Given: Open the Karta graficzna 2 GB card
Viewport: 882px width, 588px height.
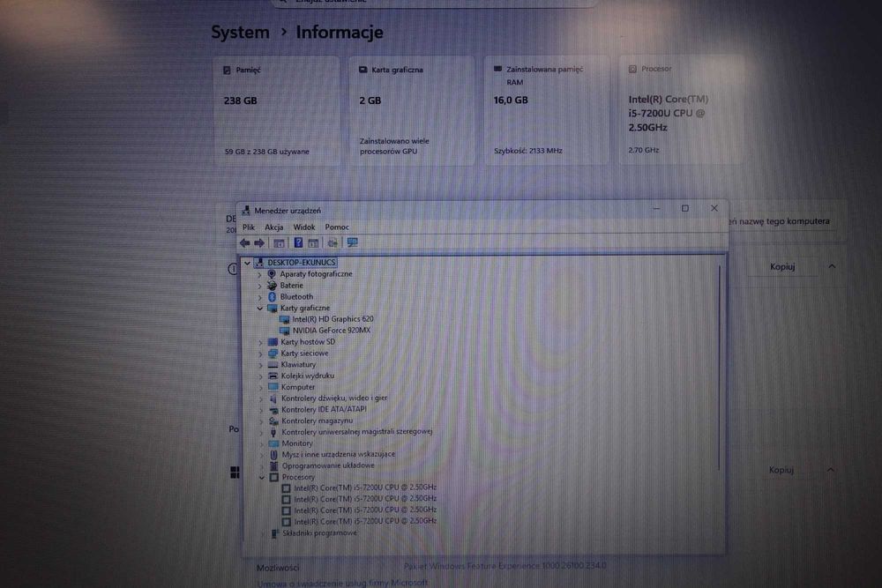Looking at the screenshot, I should click(x=411, y=111).
